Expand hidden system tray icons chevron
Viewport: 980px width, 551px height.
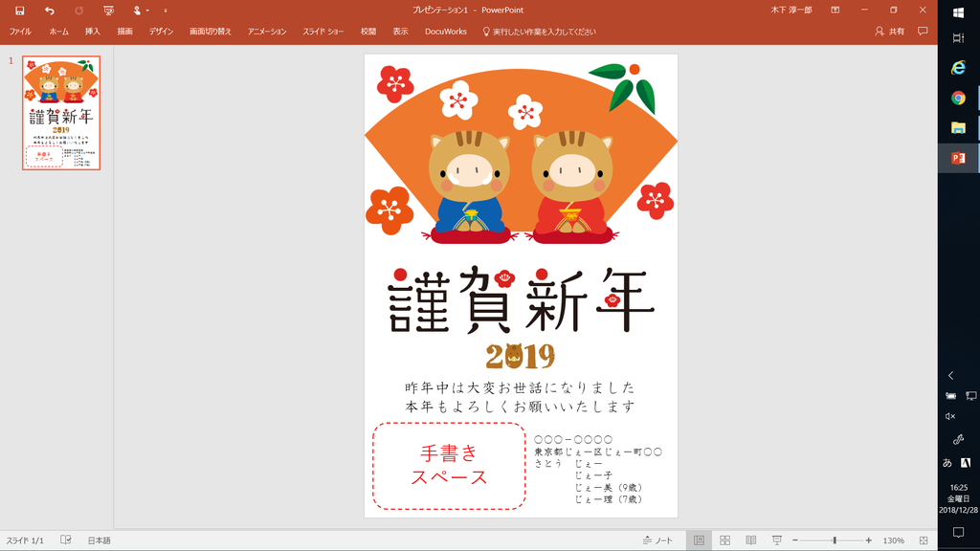[x=950, y=375]
